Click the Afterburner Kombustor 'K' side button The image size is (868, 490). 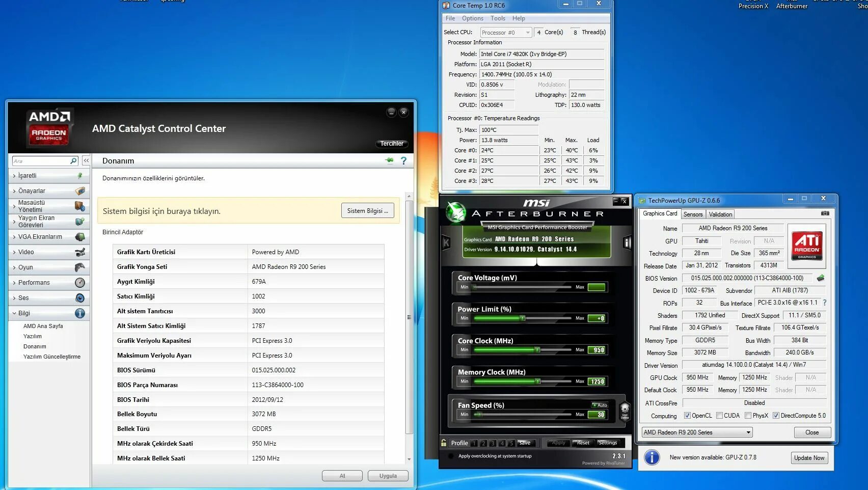click(x=446, y=243)
